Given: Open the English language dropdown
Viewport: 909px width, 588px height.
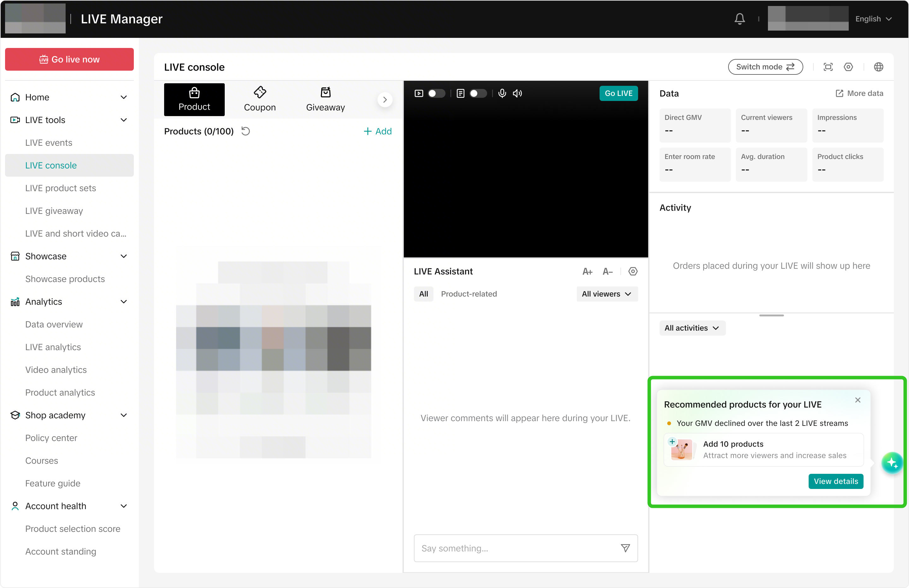Looking at the screenshot, I should coord(873,19).
